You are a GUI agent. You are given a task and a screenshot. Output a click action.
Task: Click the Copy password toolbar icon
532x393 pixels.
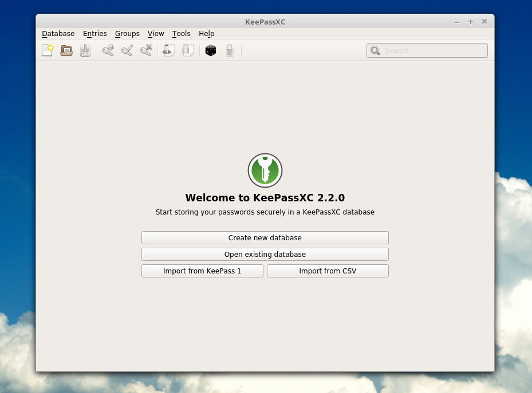point(188,50)
